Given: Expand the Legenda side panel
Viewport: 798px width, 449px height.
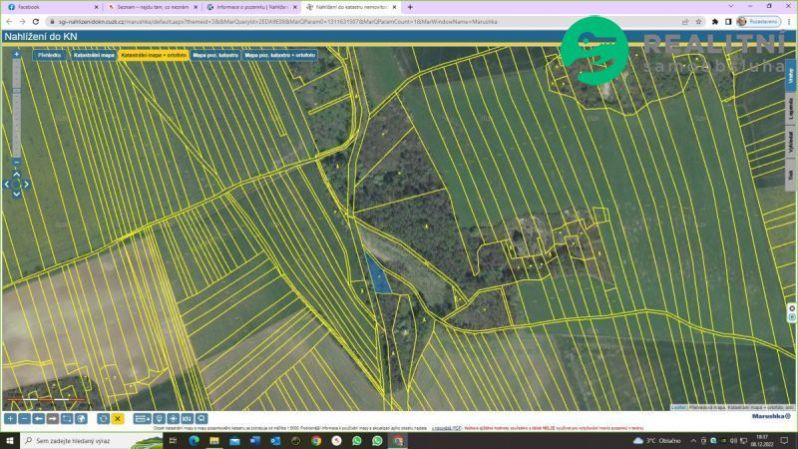Looking at the screenshot, I should (x=791, y=109).
